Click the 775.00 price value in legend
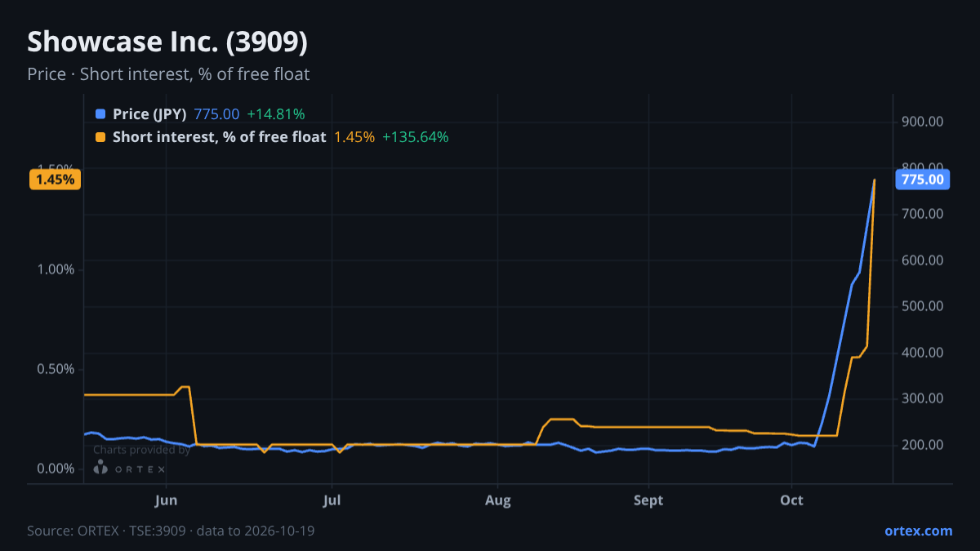Image resolution: width=980 pixels, height=551 pixels. (x=216, y=114)
